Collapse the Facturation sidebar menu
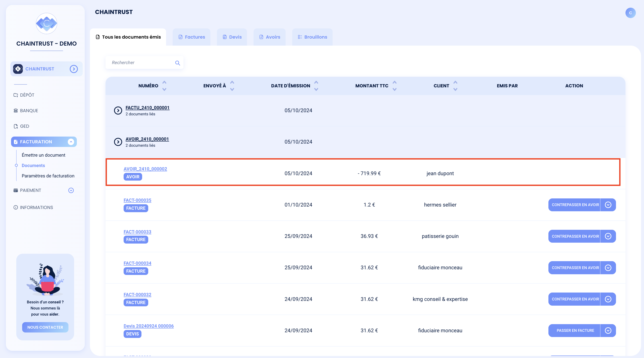644x358 pixels. [71, 142]
